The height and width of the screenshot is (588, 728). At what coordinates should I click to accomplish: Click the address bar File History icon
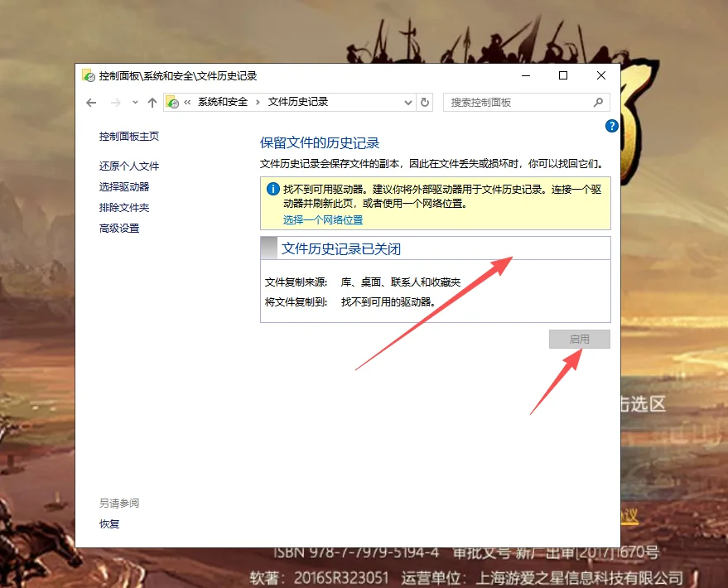click(172, 102)
